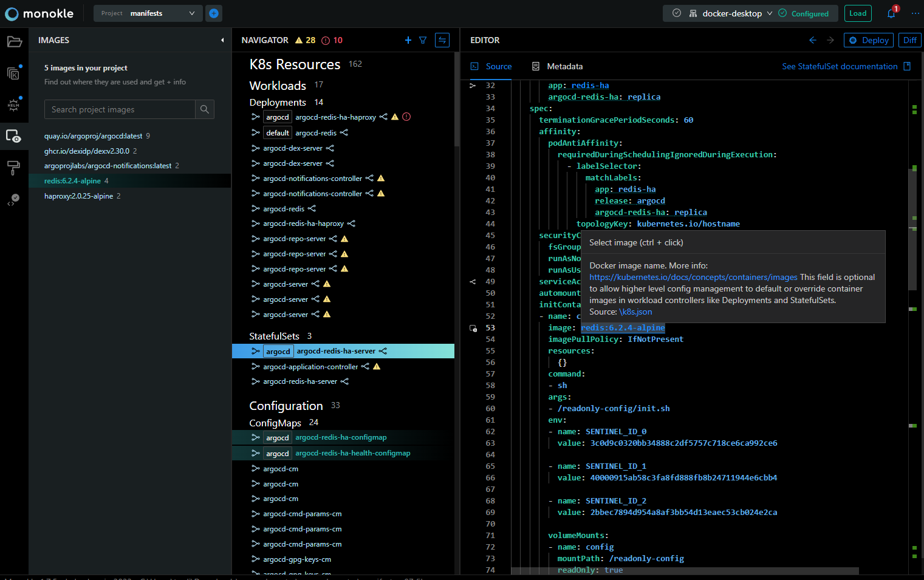Click the Editor vertical scrollbar
This screenshot has height=580, width=924.
click(x=912, y=228)
